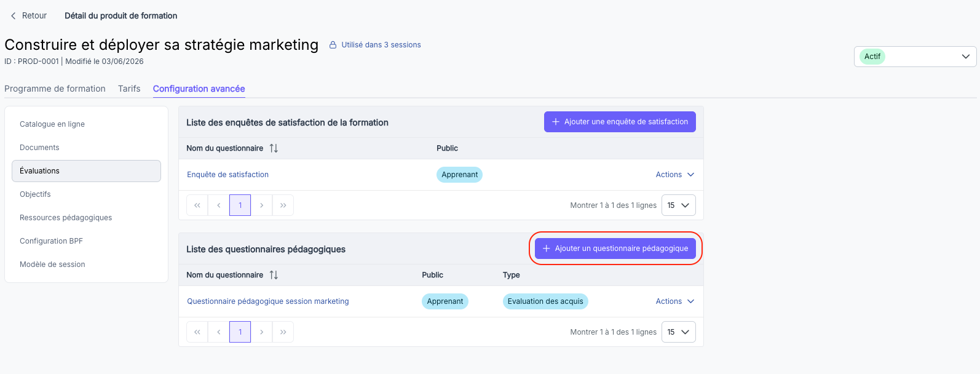Sort satisfaction surveys by Nom du questionnaire
This screenshot has height=374, width=980.
click(274, 148)
